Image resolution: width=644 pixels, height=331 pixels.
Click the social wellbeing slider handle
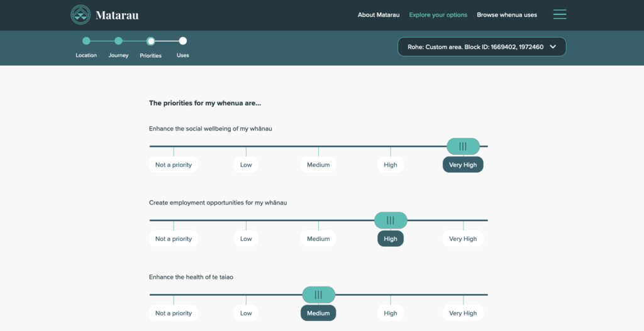[x=463, y=146]
